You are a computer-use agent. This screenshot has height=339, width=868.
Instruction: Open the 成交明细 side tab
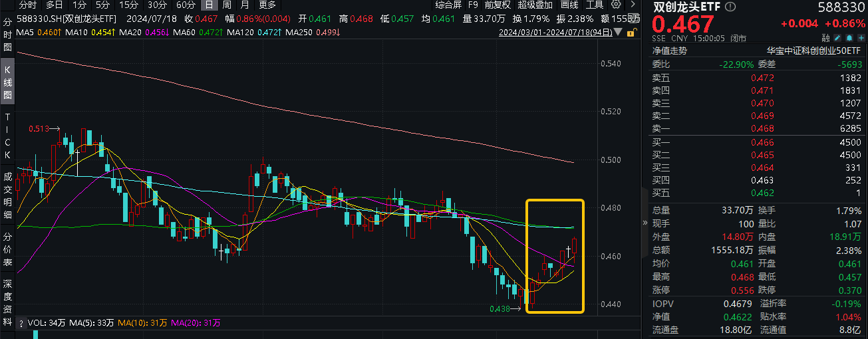[x=8, y=196]
